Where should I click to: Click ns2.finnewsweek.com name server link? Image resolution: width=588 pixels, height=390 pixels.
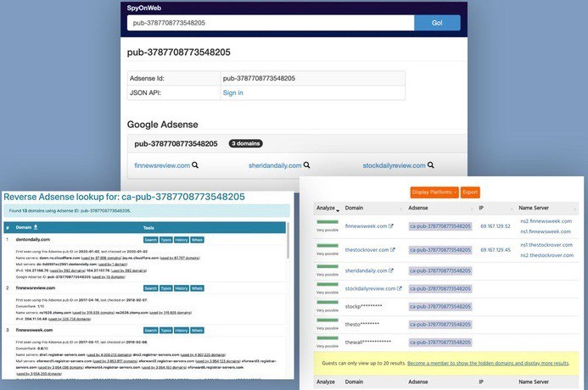(x=546, y=221)
